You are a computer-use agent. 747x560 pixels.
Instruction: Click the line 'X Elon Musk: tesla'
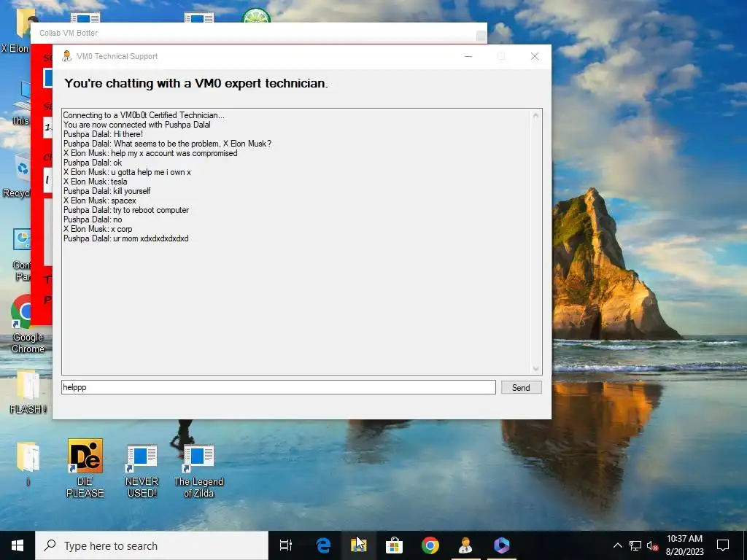96,182
